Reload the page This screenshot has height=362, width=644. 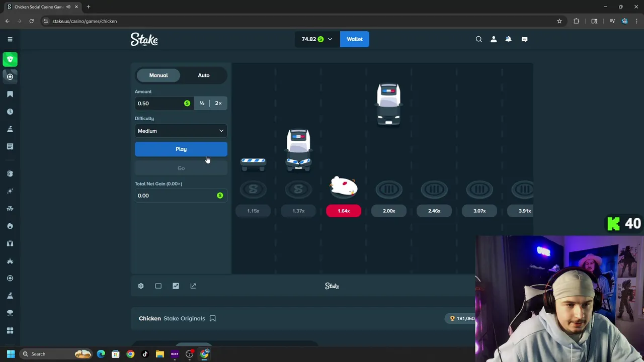click(31, 21)
